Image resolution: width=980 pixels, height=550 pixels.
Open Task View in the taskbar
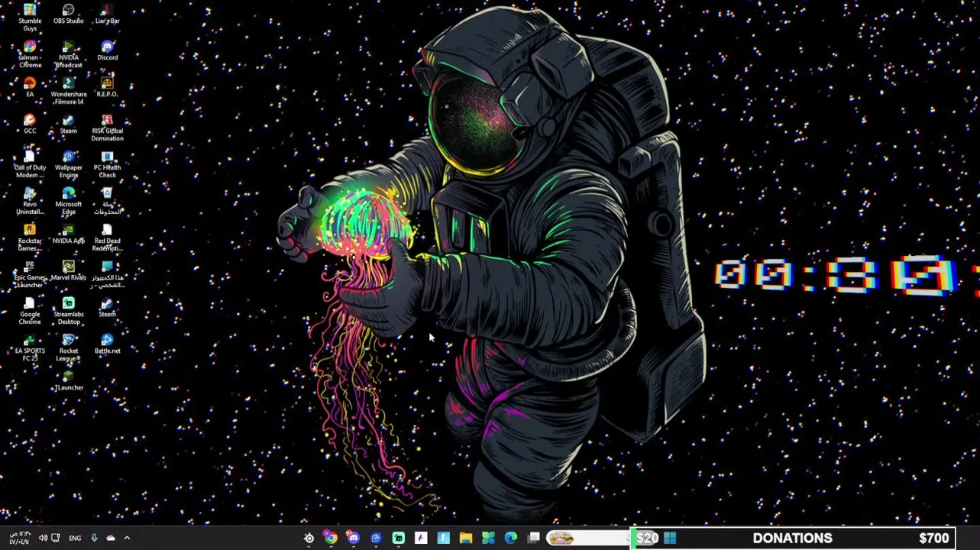coord(534,538)
